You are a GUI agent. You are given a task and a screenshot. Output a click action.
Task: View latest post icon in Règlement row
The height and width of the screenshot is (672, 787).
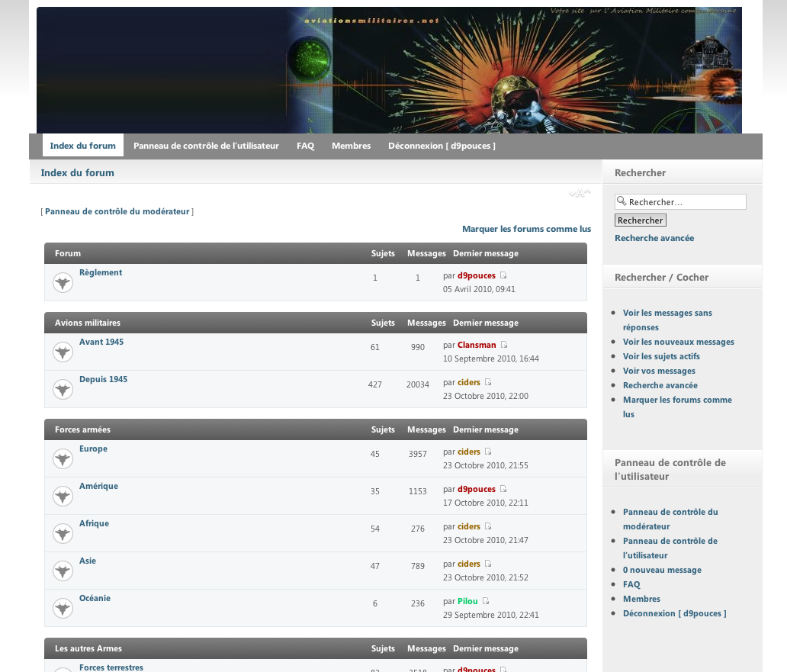point(503,276)
